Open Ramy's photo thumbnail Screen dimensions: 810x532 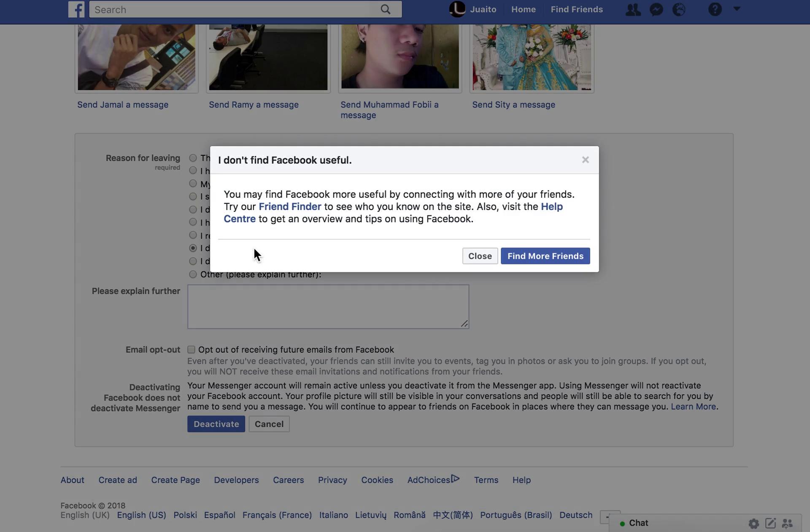(268, 57)
